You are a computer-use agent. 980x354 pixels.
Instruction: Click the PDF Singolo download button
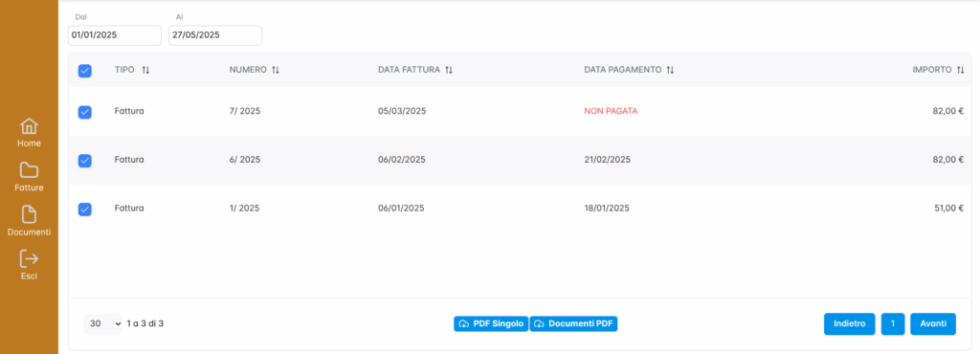tap(491, 324)
